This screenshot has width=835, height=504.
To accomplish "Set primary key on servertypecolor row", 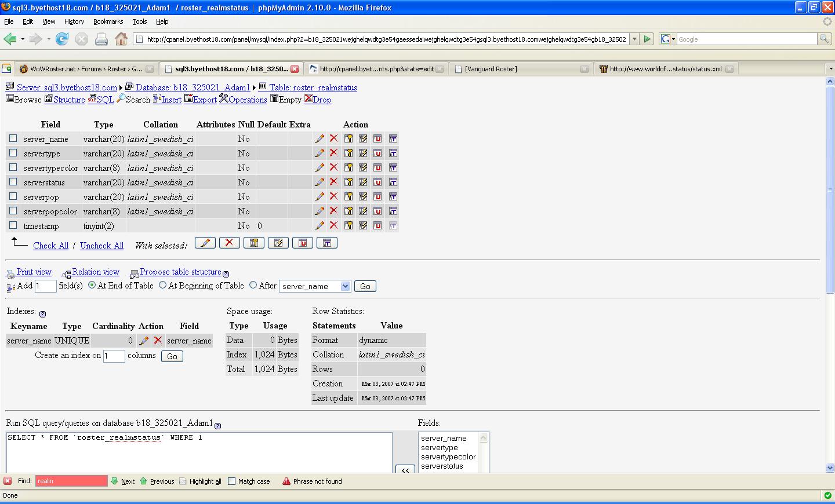I will tap(348, 167).
